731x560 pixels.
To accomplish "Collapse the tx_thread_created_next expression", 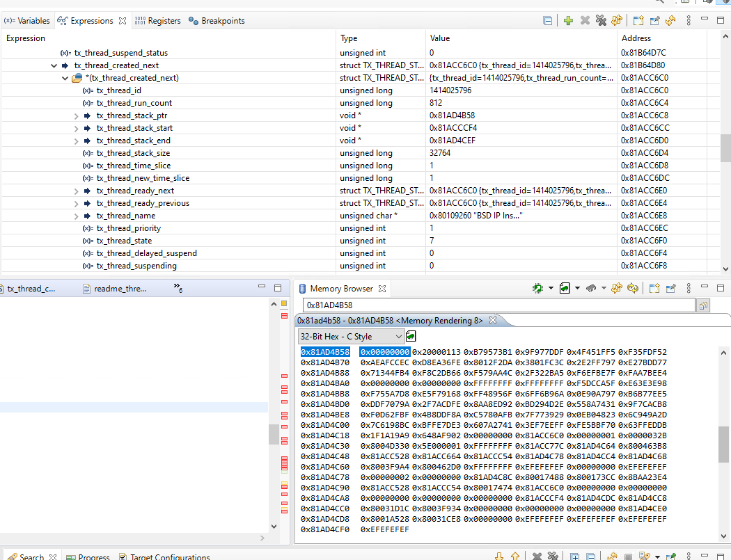I will click(x=54, y=65).
